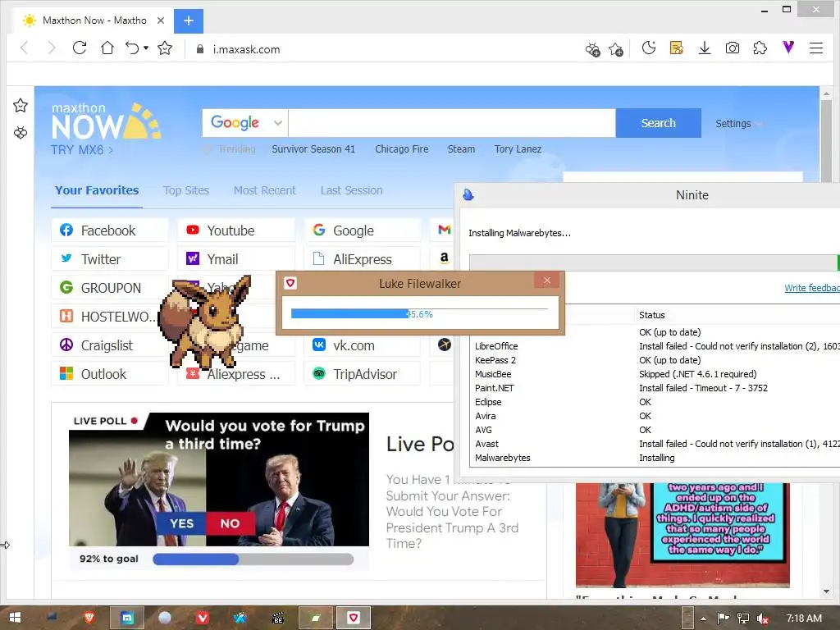
Task: Bookmark this page with the star icon
Action: [x=165, y=48]
